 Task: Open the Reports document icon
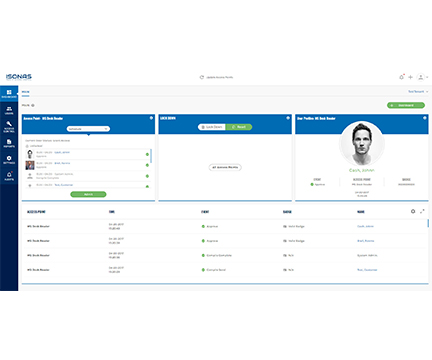click(9, 143)
